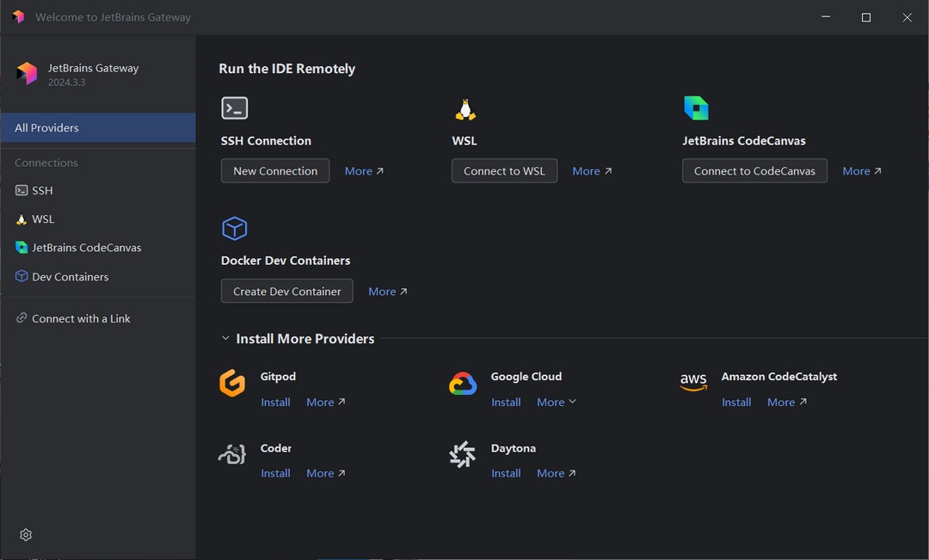Click the Google Cloud provider icon
The image size is (929, 560).
462,385
